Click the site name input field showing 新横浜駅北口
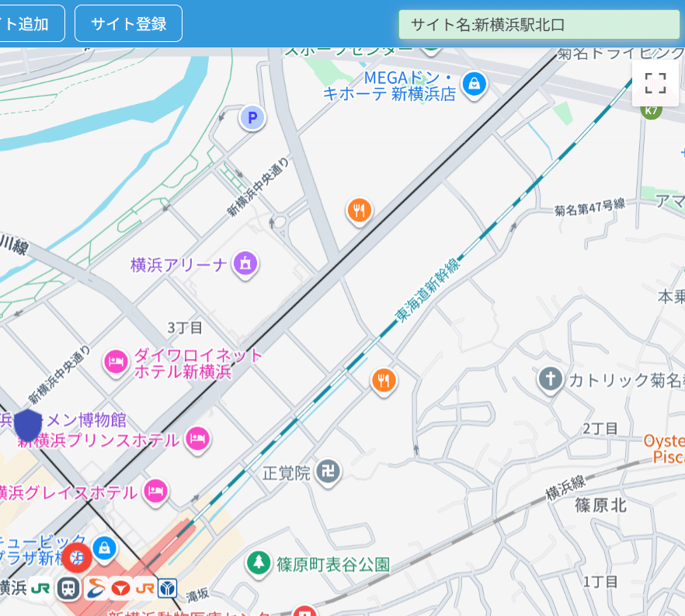Viewport: 685px width, 616px height. 539,25
